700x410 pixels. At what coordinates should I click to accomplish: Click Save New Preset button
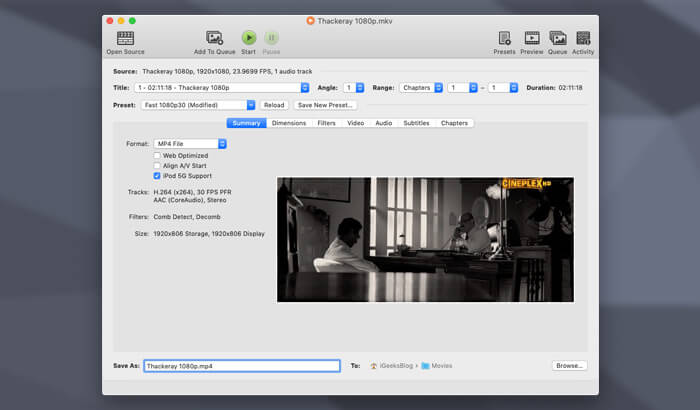pos(325,105)
